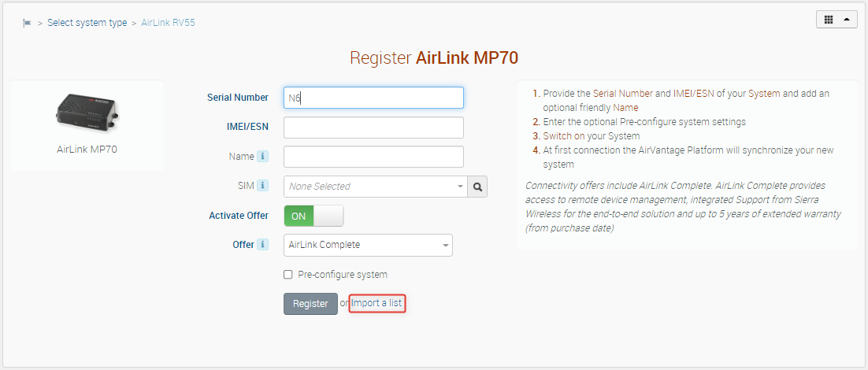Open the SIM 'None Selected' dropdown
The width and height of the screenshot is (868, 370).
click(x=375, y=187)
